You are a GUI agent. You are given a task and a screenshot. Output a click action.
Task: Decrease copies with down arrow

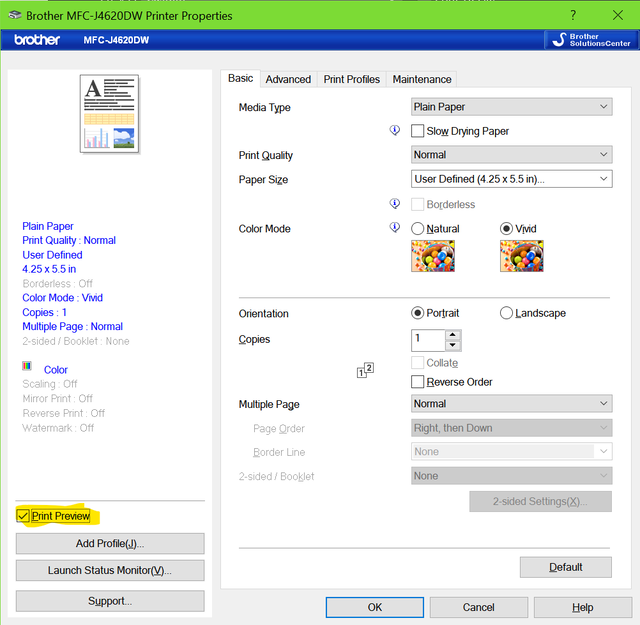pyautogui.click(x=453, y=346)
